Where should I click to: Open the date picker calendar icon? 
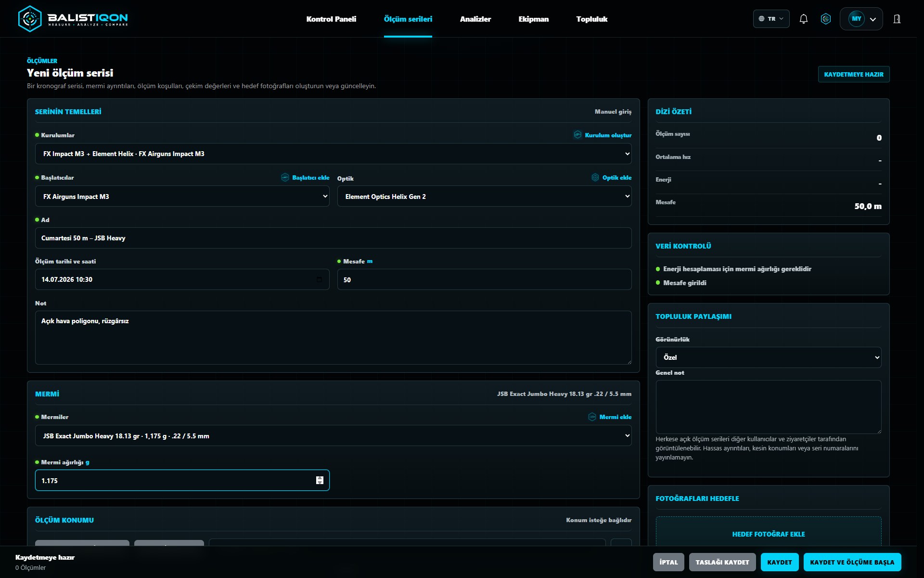coord(319,279)
